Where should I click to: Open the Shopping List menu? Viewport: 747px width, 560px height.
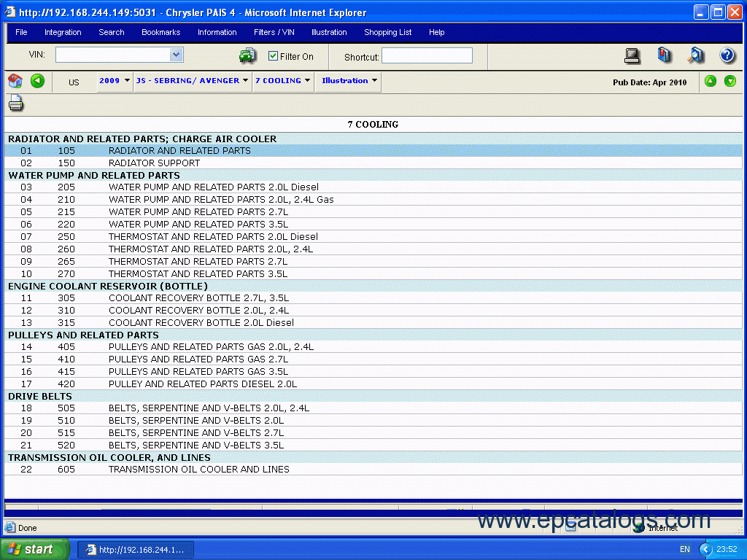coord(388,32)
